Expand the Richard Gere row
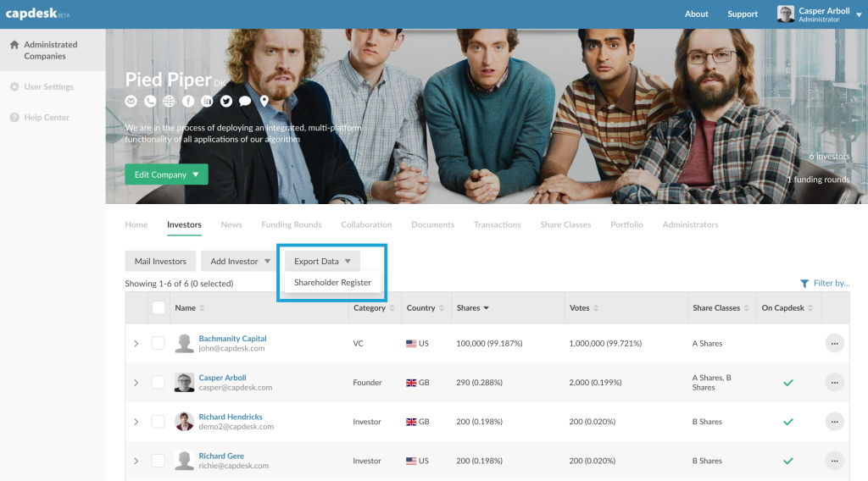The height and width of the screenshot is (481, 868). tap(136, 461)
